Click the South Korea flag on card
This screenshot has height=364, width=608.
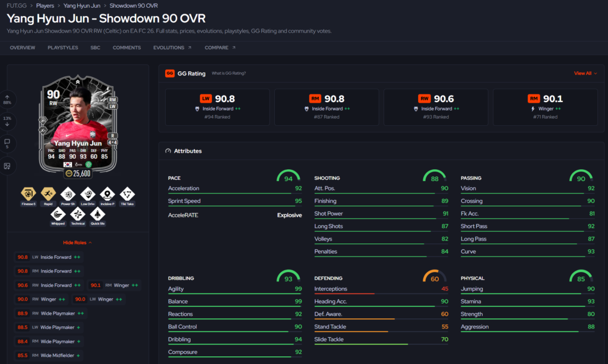pyautogui.click(x=68, y=164)
